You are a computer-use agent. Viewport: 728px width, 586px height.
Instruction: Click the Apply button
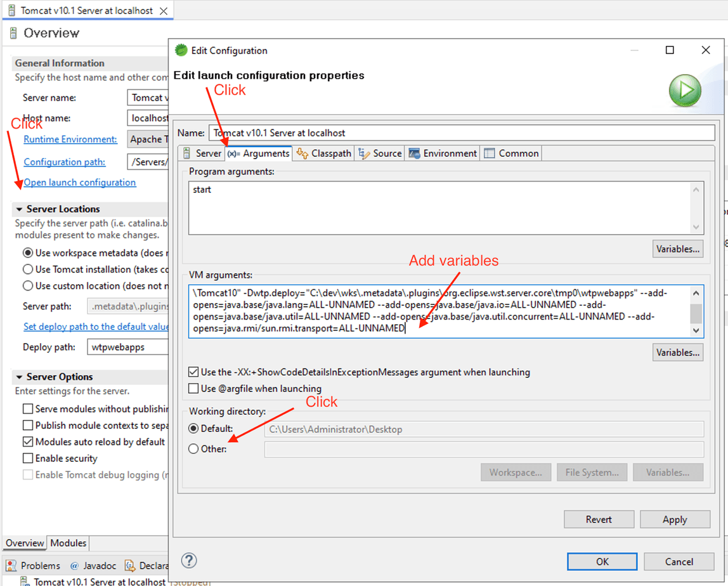[x=675, y=519]
